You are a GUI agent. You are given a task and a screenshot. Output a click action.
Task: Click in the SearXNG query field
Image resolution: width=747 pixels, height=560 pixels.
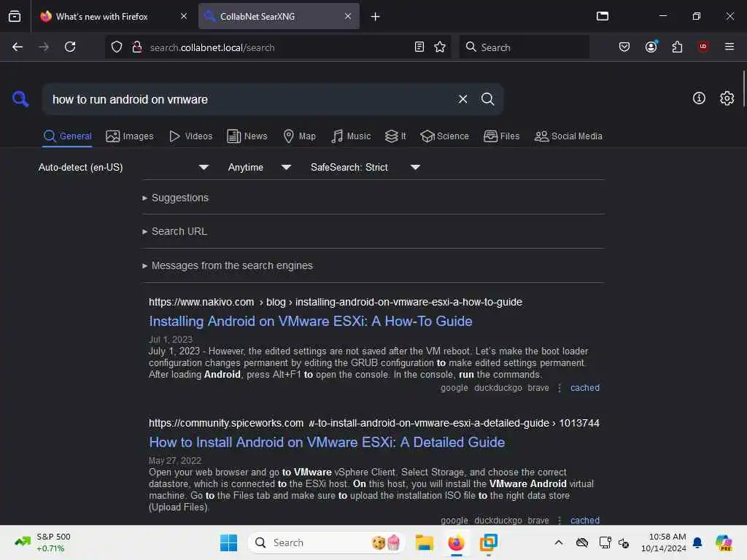tap(248, 99)
